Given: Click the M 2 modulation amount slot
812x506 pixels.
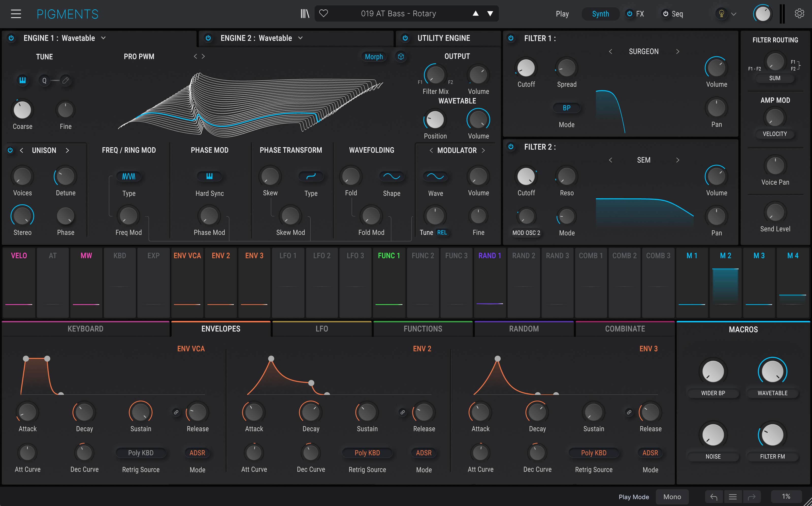Looking at the screenshot, I should point(725,283).
